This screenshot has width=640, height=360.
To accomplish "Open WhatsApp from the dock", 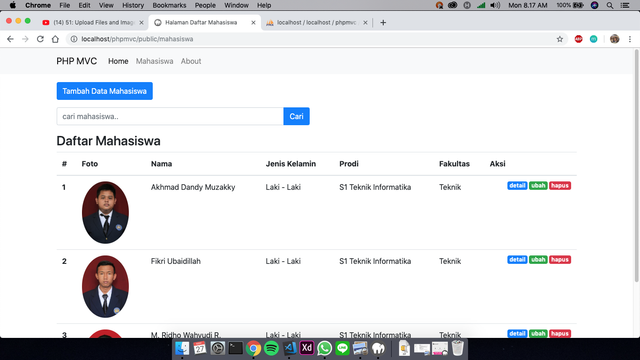I will click(324, 348).
